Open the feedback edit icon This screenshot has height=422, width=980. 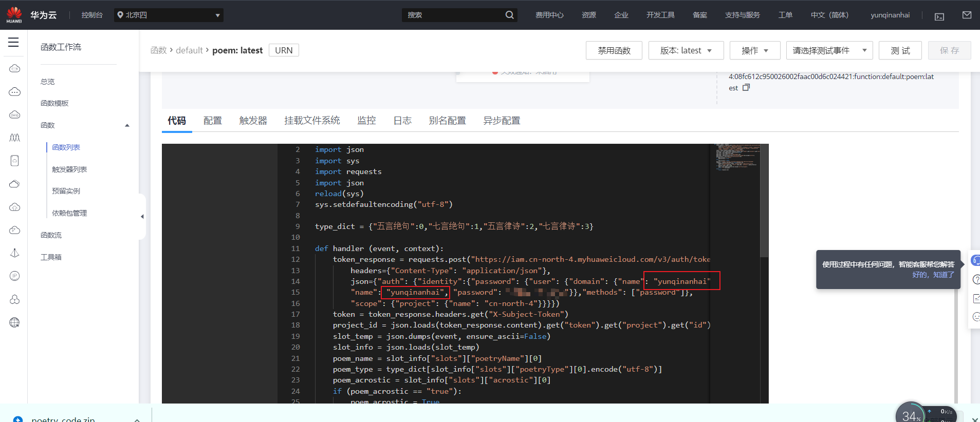coord(976,298)
